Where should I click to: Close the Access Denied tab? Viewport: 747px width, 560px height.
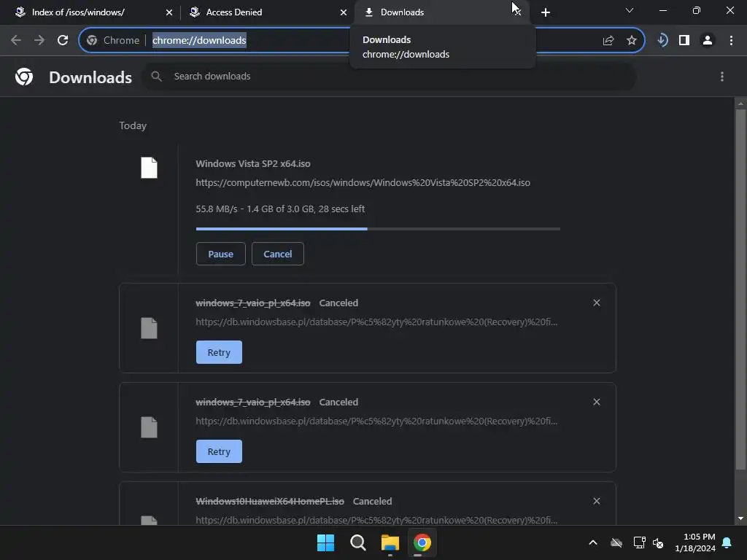(344, 12)
